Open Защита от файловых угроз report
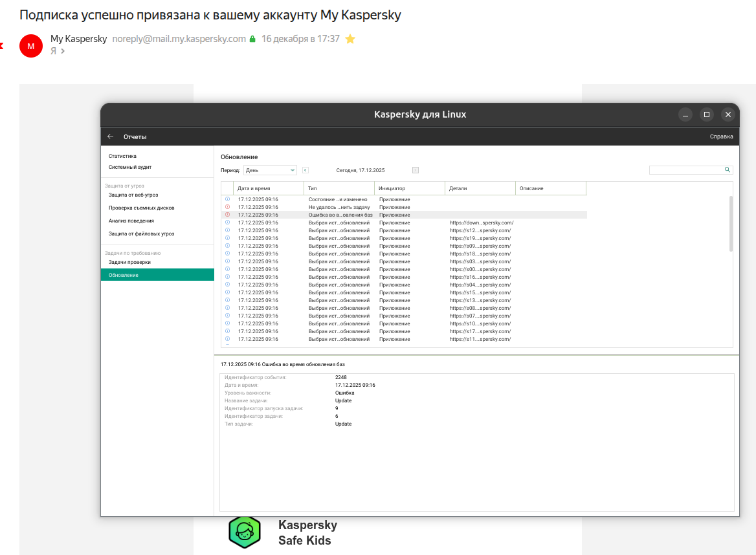 [x=141, y=234]
